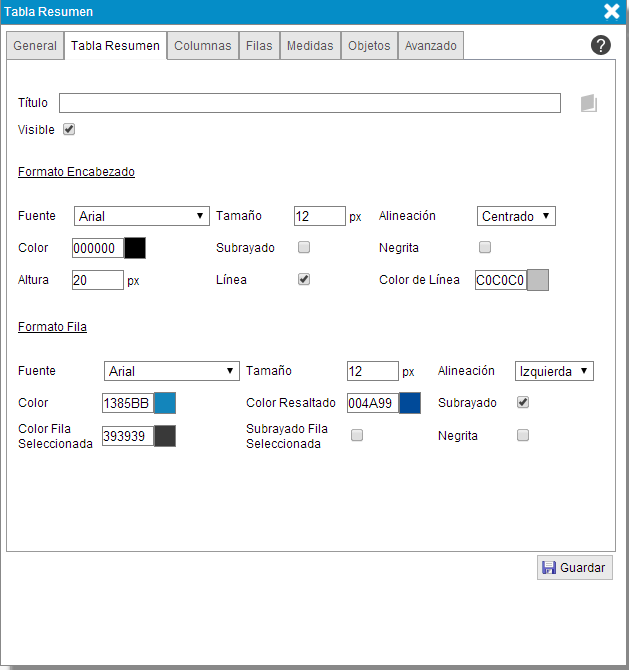This screenshot has width=629, height=670.
Task: Close the Tabla Resumen dialog
Action: [612, 12]
